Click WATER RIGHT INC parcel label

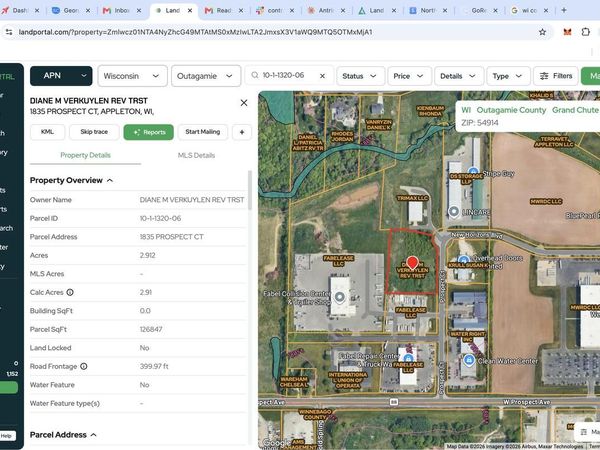[x=468, y=337]
